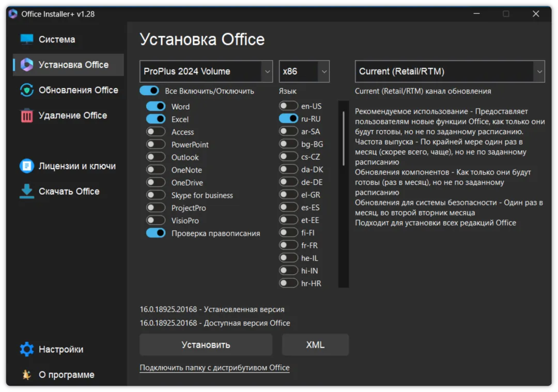Disable Проверка правописания toggle
The image size is (558, 392).
[x=156, y=233]
